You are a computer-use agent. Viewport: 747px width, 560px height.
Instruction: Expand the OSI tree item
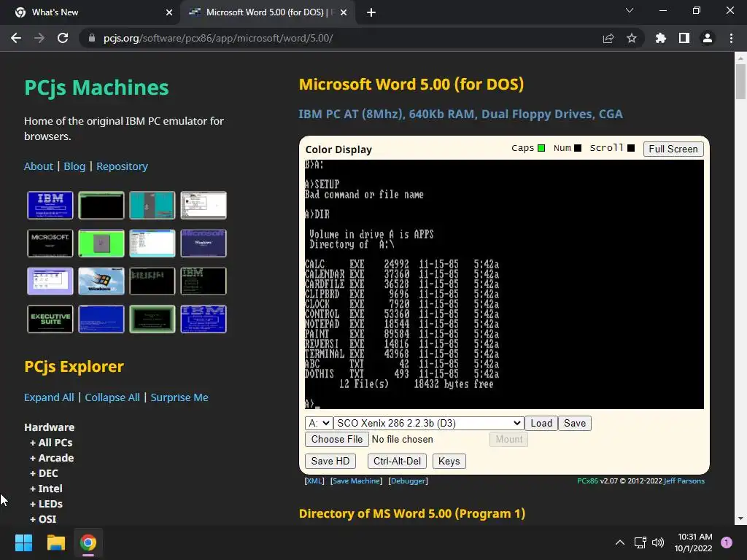click(x=43, y=518)
